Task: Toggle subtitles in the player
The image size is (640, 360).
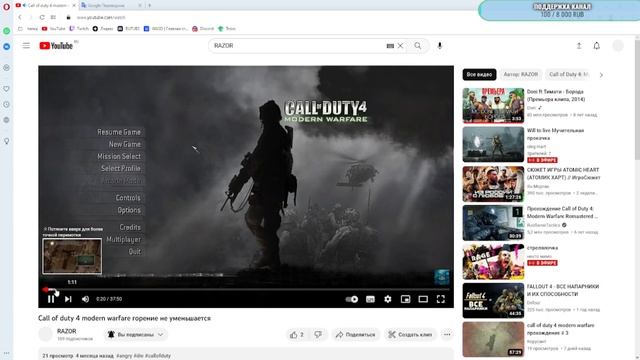Action: [x=370, y=299]
